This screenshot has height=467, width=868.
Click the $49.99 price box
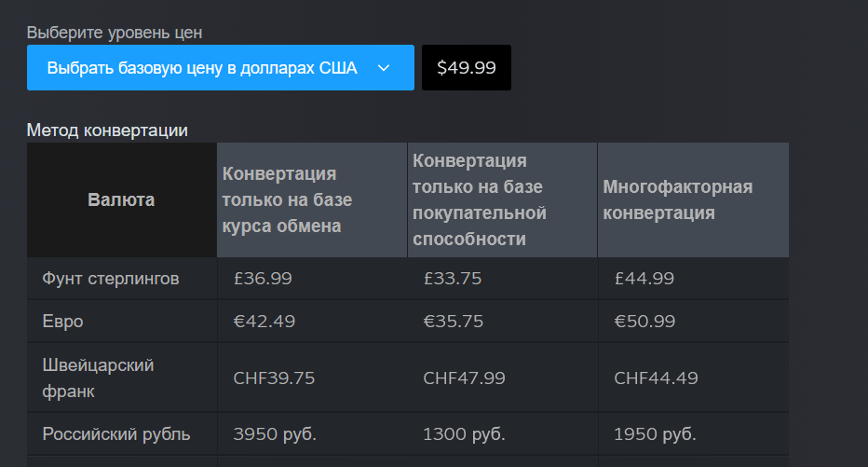point(466,68)
